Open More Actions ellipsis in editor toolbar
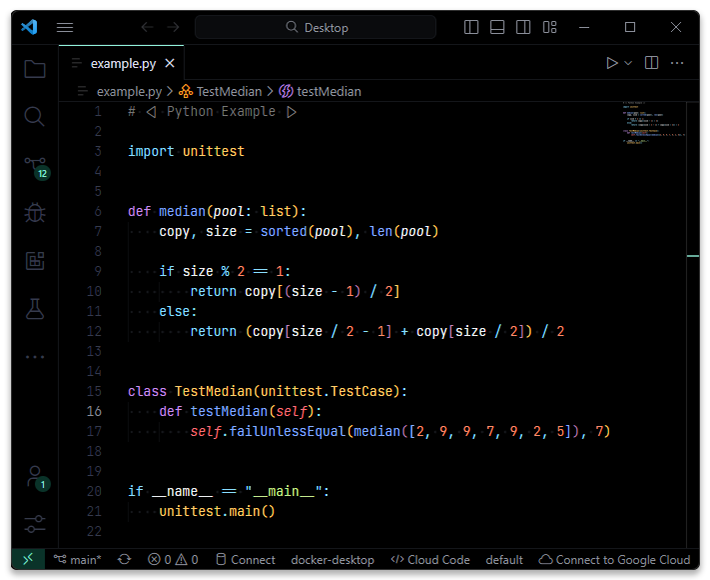Viewport: 710px width, 580px height. tap(677, 63)
